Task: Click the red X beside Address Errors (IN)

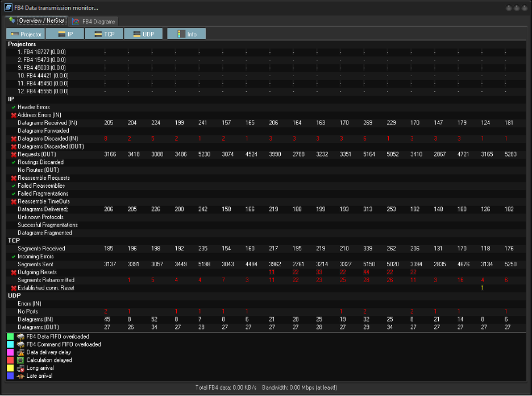Action: coord(14,115)
